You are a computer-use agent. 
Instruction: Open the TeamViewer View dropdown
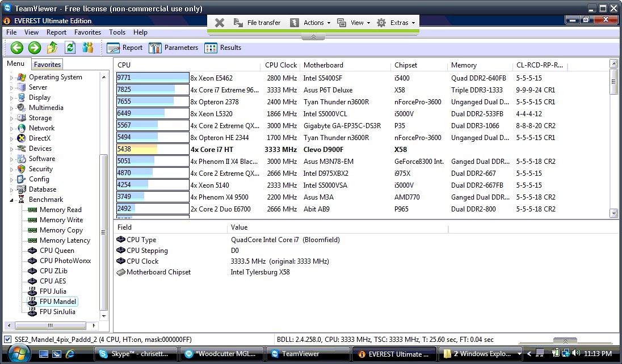point(354,23)
